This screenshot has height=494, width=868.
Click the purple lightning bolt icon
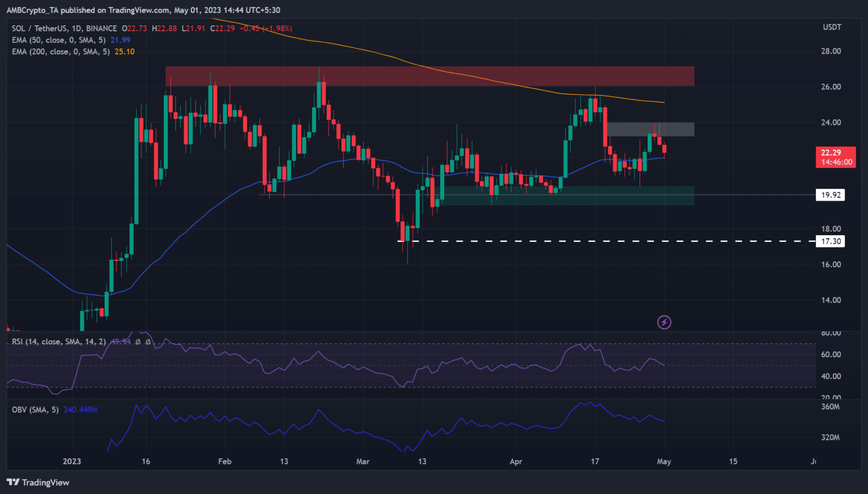[x=664, y=322]
